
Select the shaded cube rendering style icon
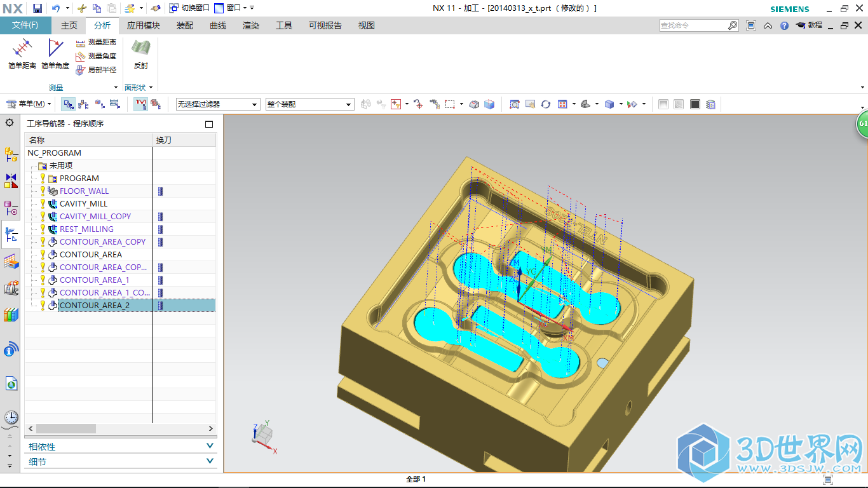[x=609, y=104]
